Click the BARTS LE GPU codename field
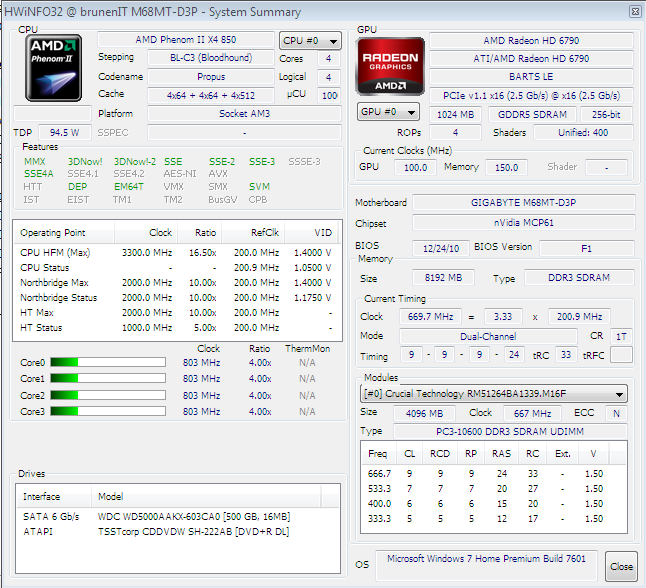 point(531,77)
